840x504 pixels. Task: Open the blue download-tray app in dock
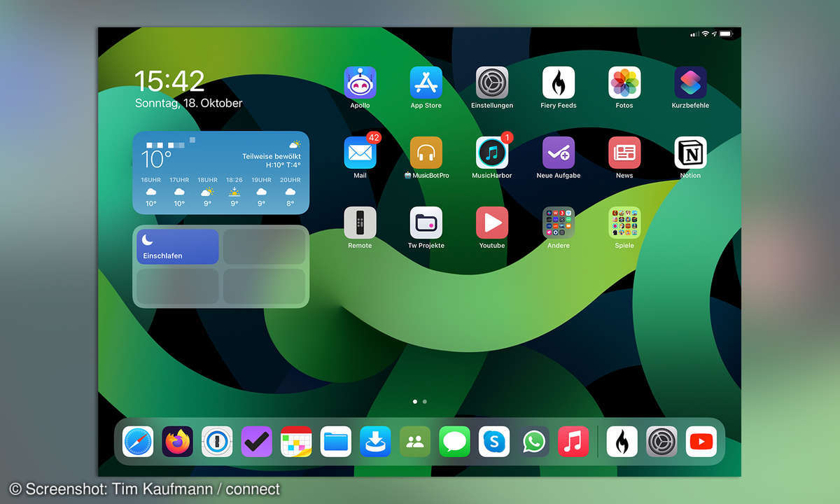(375, 442)
